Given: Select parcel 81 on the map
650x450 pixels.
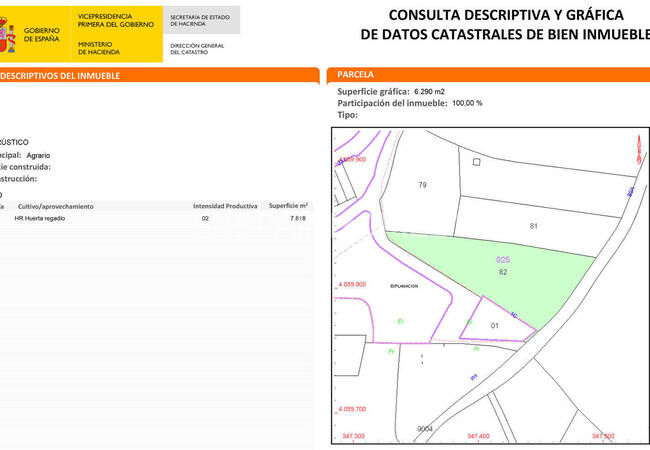Looking at the screenshot, I should tap(534, 226).
